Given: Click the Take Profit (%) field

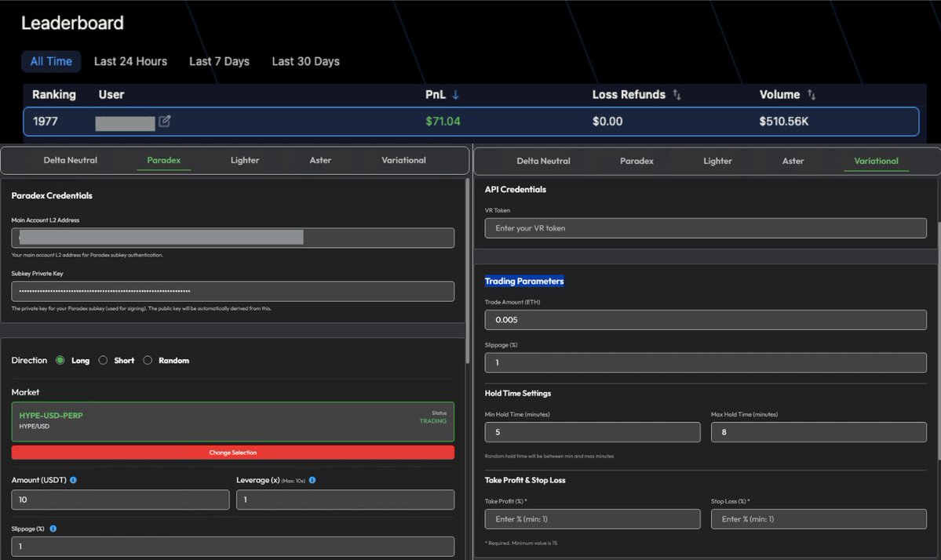Looking at the screenshot, I should pyautogui.click(x=593, y=519).
